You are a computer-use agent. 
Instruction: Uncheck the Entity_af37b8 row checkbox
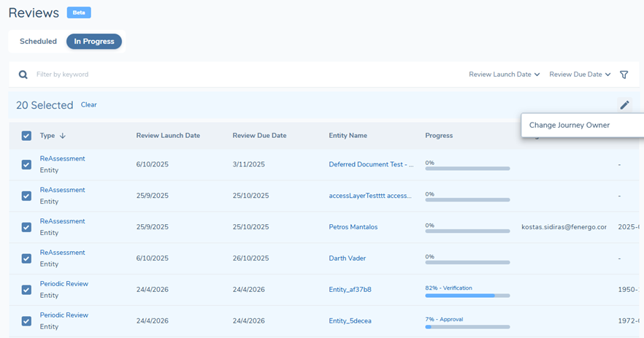point(26,290)
